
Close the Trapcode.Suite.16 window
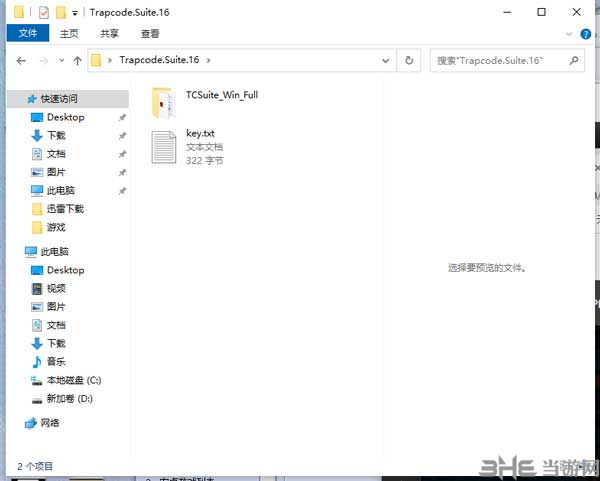(577, 12)
